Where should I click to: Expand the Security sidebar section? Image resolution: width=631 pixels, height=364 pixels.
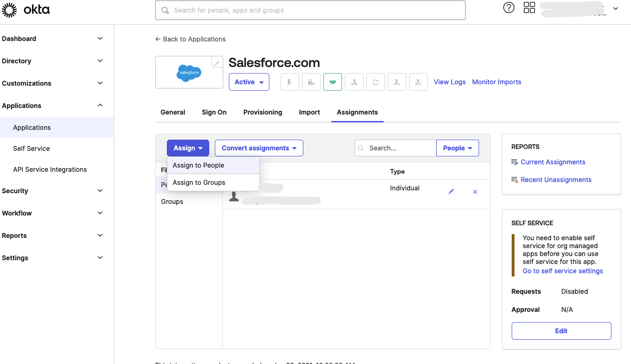(x=100, y=191)
